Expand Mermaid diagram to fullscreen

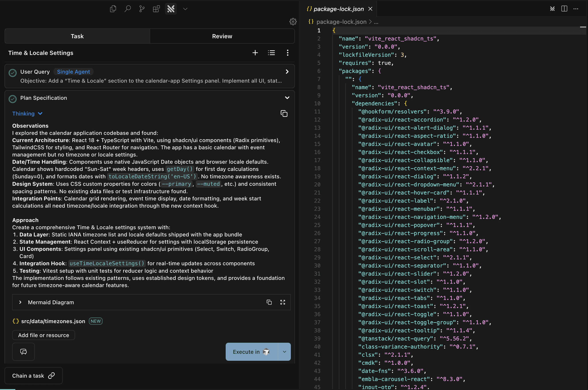pos(283,302)
